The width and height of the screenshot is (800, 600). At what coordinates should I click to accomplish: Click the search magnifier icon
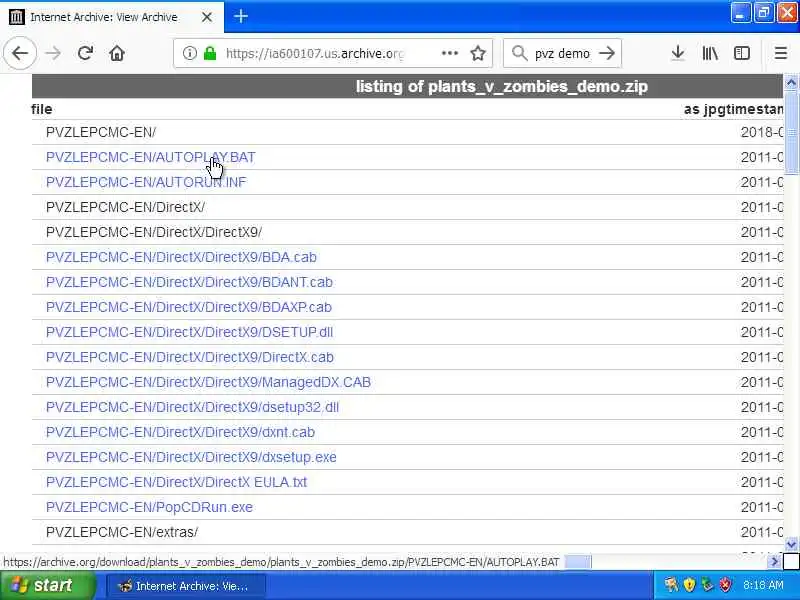(x=519, y=53)
